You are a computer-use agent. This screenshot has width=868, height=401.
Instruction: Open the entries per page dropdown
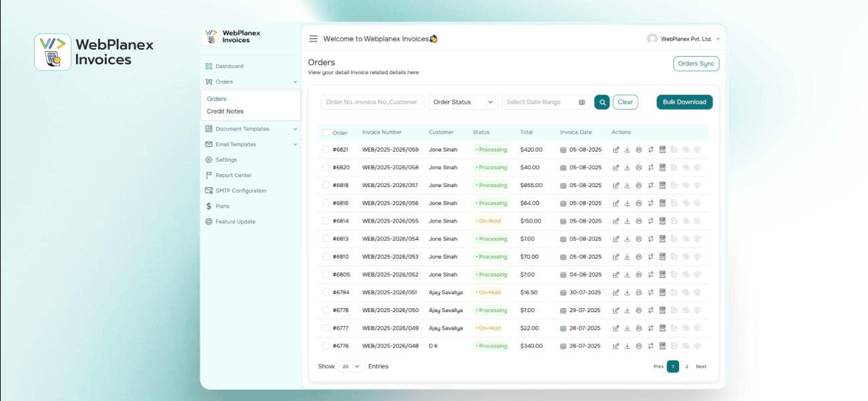click(x=351, y=366)
